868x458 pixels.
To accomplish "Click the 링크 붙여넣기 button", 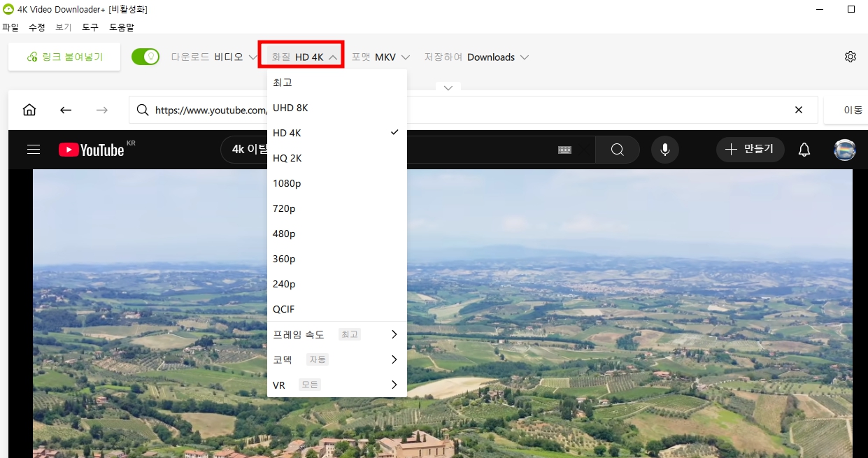I will tap(64, 55).
